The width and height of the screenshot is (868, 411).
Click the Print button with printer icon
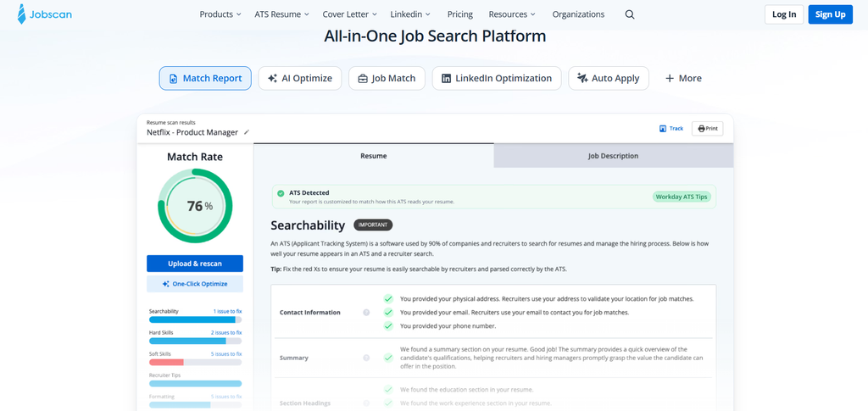tap(708, 128)
